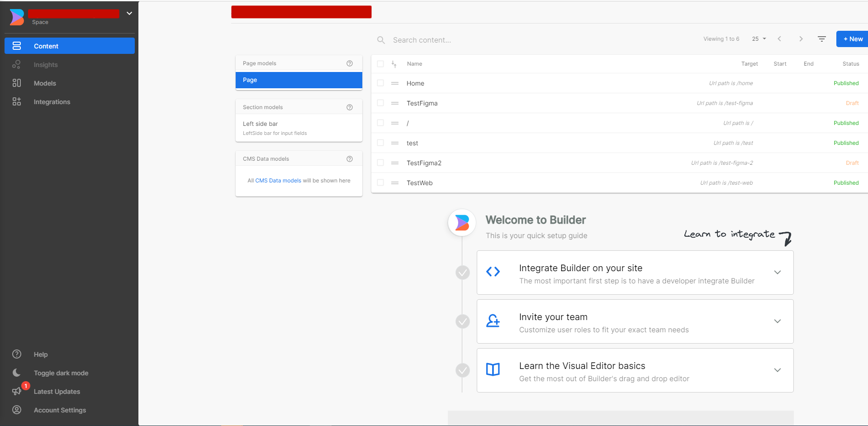Image resolution: width=868 pixels, height=426 pixels.
Task: Click the Builder logo in the sidebar header
Action: point(17,17)
